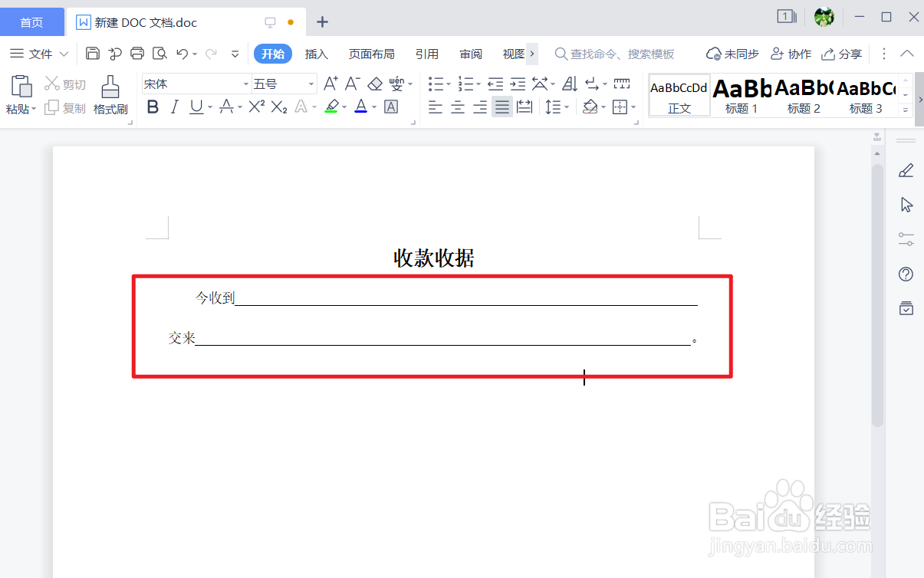Click the 未同步 sync status button
924x578 pixels.
(732, 54)
